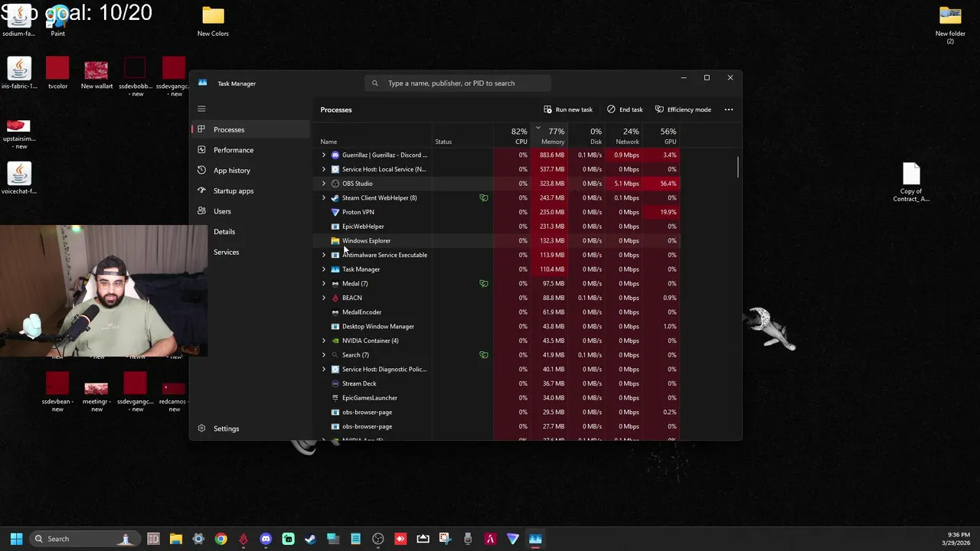The height and width of the screenshot is (551, 980).
Task: Click the Discord icon in Guerrillaz row
Action: click(335, 155)
